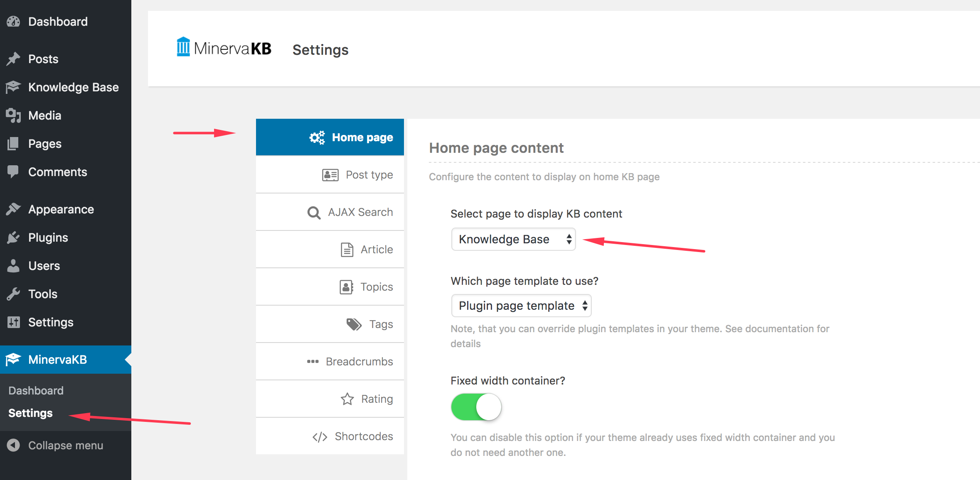Click the Comments menu item

click(x=66, y=172)
